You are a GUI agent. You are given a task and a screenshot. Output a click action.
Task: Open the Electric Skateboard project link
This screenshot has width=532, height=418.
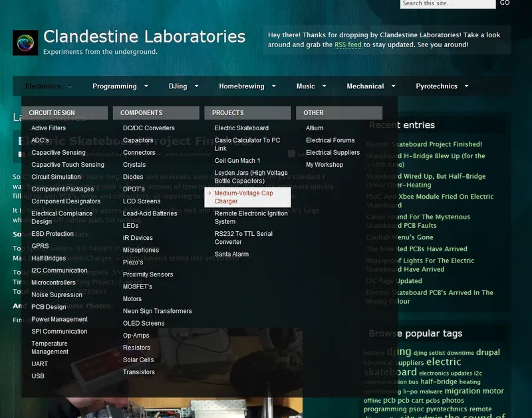point(241,128)
